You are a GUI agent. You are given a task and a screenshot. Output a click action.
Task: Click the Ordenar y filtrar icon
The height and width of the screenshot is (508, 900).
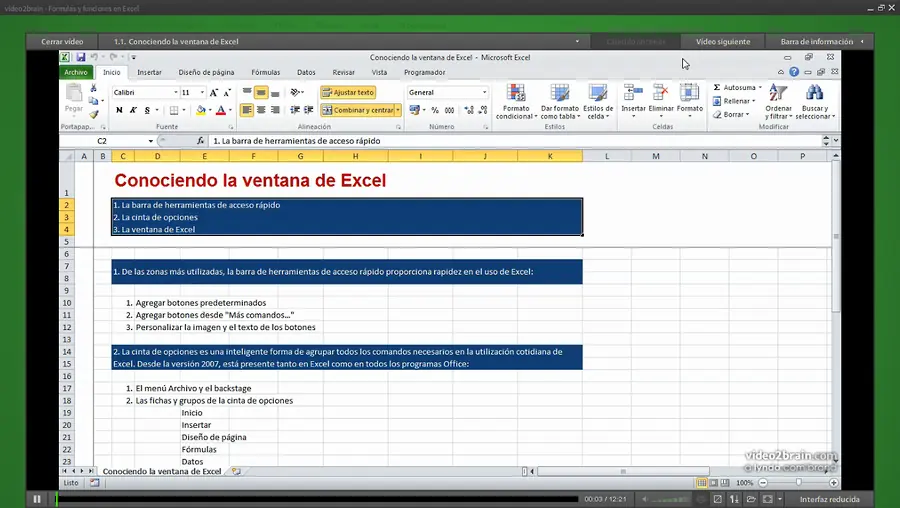click(x=778, y=92)
